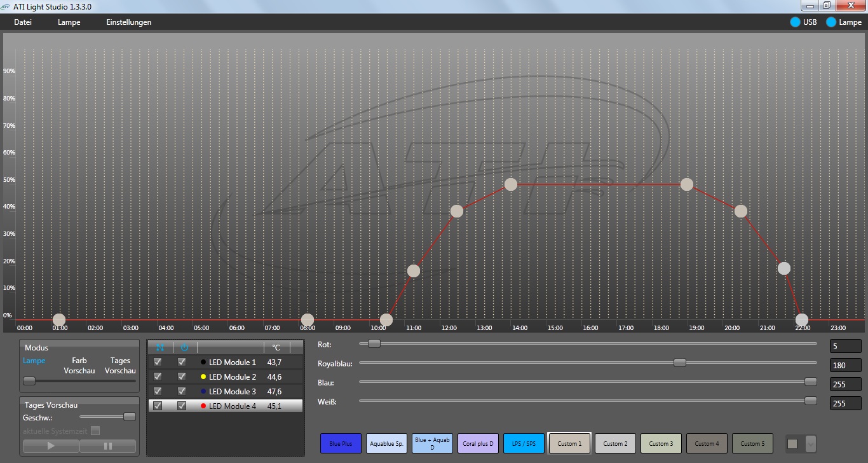Click the Royalblau slider handle
Image resolution: width=868 pixels, height=463 pixels.
coord(680,363)
